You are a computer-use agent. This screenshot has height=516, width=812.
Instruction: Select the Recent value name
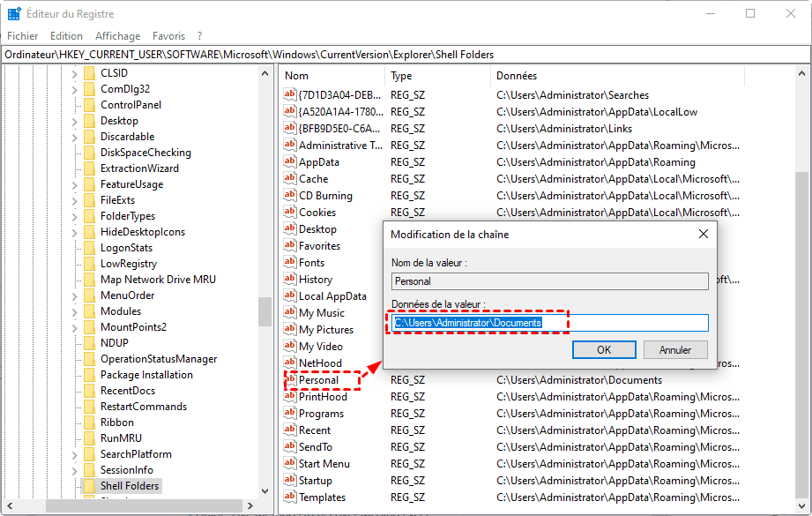[x=315, y=430]
